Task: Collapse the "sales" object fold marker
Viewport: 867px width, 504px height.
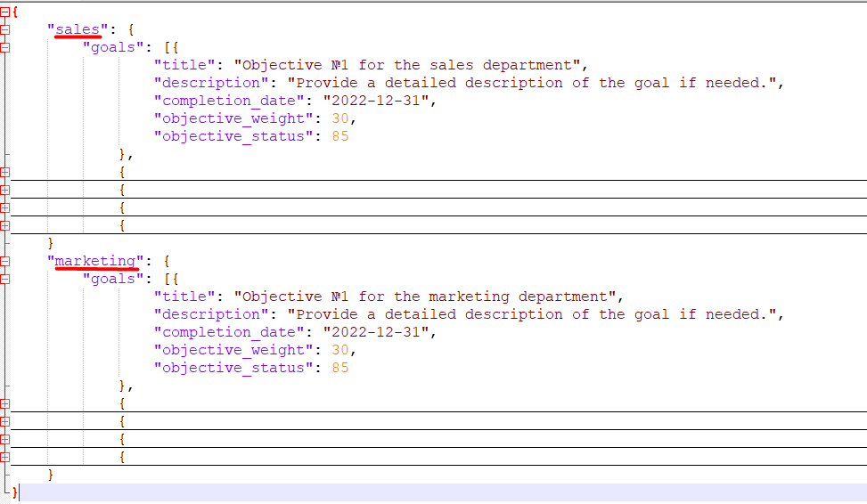Action: click(4, 30)
